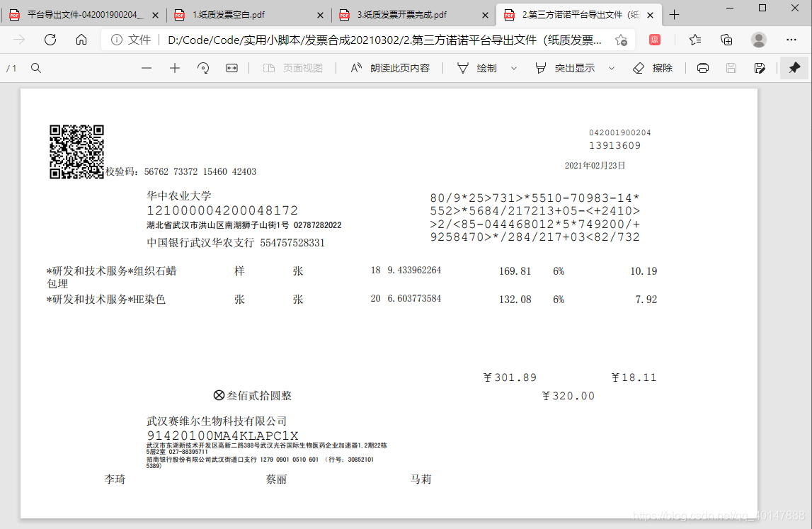Click the item *研发和技术服务*HE染色

pyautogui.click(x=106, y=300)
